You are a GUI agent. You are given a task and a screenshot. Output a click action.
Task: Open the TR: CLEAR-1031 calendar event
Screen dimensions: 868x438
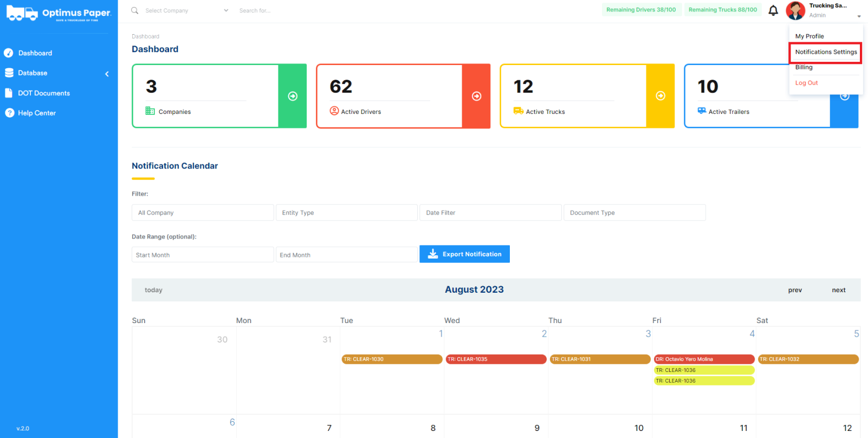coord(600,359)
